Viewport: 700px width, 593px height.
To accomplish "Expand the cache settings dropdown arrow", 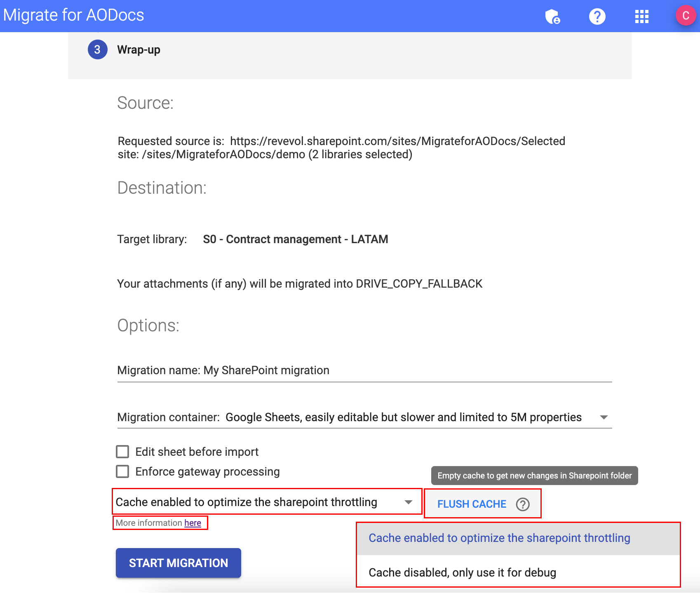I will pos(408,502).
